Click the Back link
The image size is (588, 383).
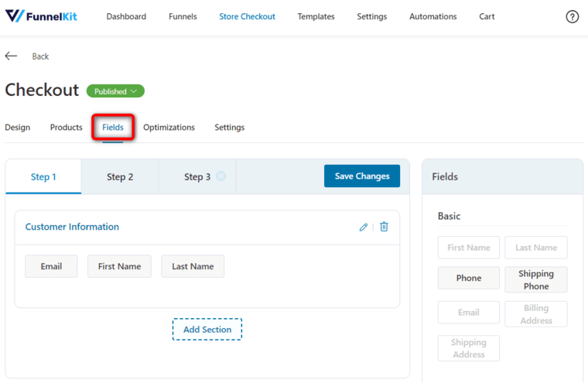pyautogui.click(x=40, y=56)
